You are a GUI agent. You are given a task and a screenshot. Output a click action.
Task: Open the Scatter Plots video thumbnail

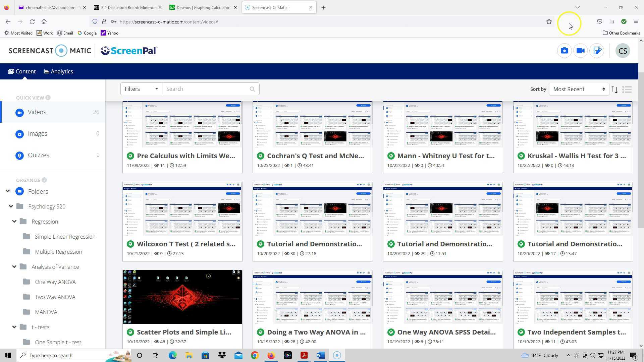[x=182, y=297]
